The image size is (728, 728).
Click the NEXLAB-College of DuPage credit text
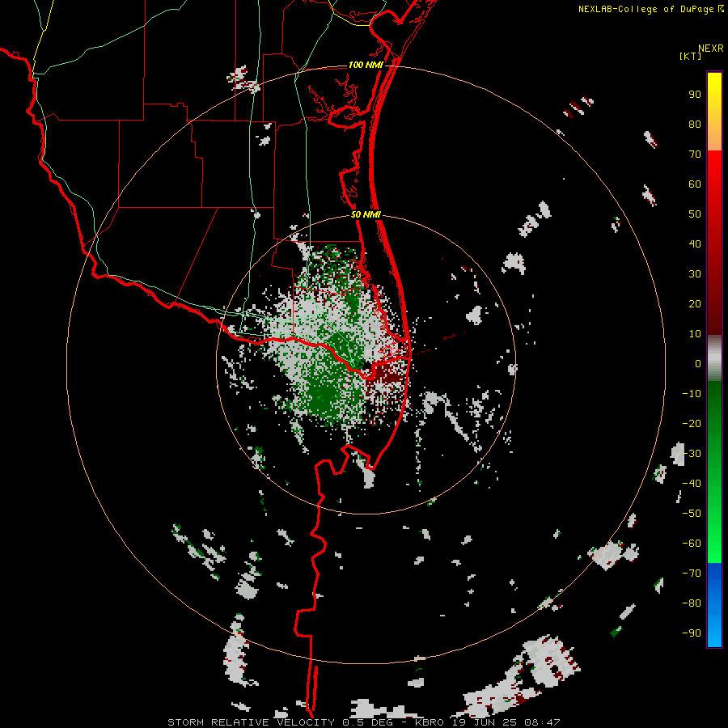pos(650,9)
